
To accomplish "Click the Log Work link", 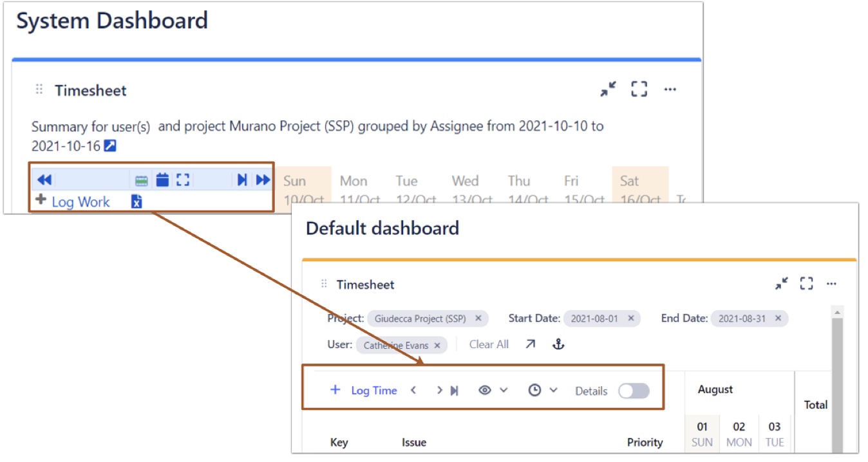I will coord(80,202).
